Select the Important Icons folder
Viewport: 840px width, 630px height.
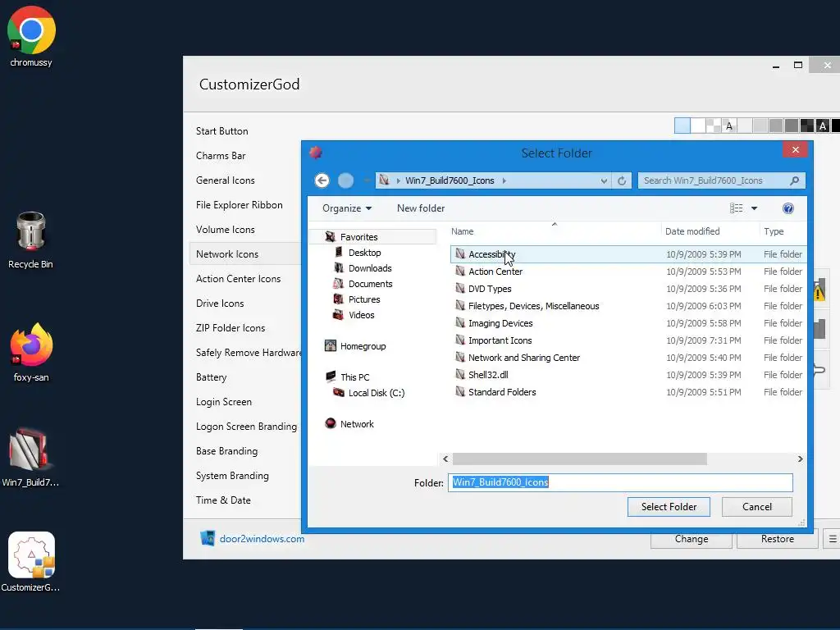pos(628,340)
